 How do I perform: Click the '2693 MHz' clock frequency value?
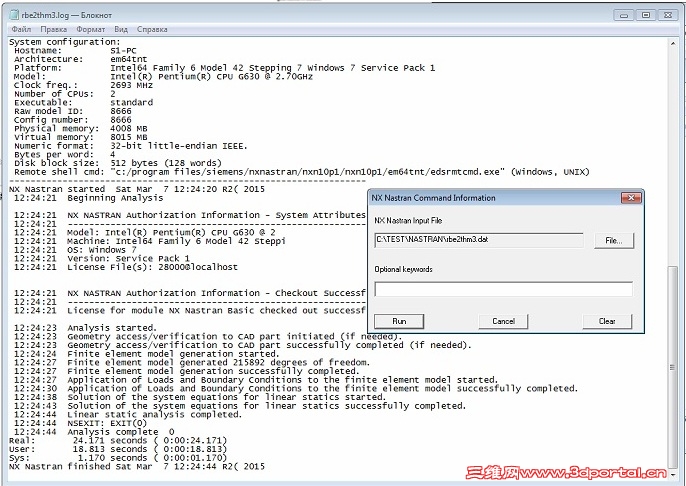131,85
